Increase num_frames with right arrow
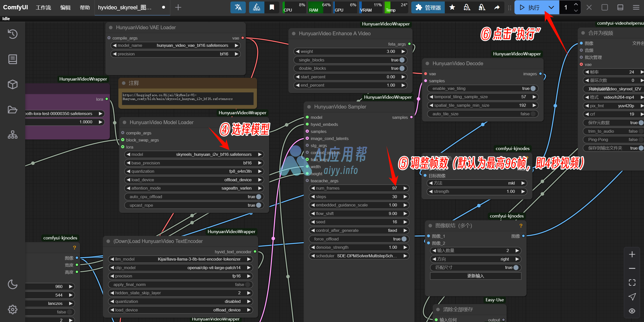644x322 pixels. [405, 188]
